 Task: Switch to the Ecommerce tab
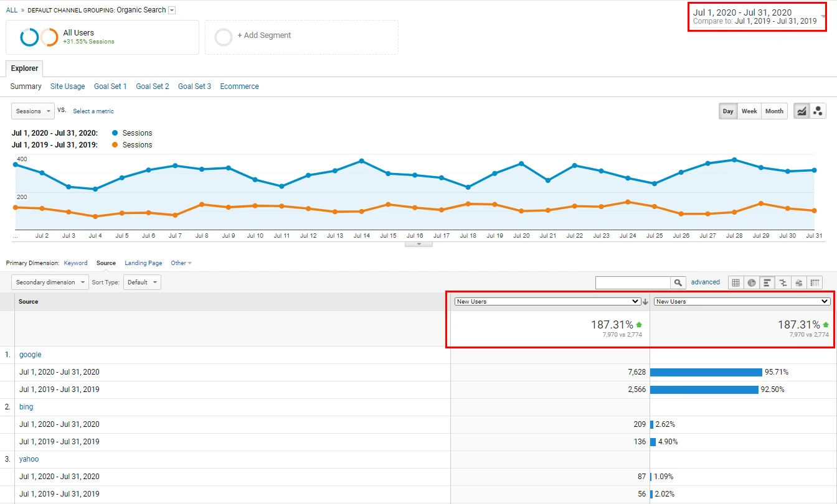239,86
